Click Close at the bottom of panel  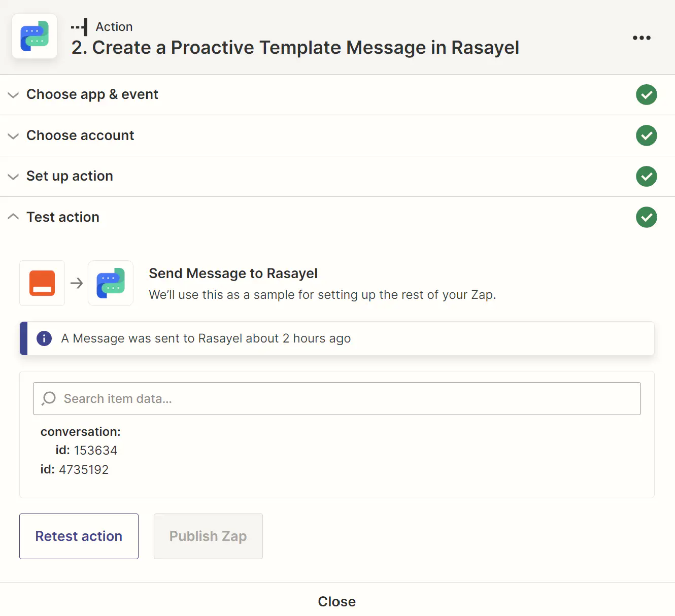337,601
